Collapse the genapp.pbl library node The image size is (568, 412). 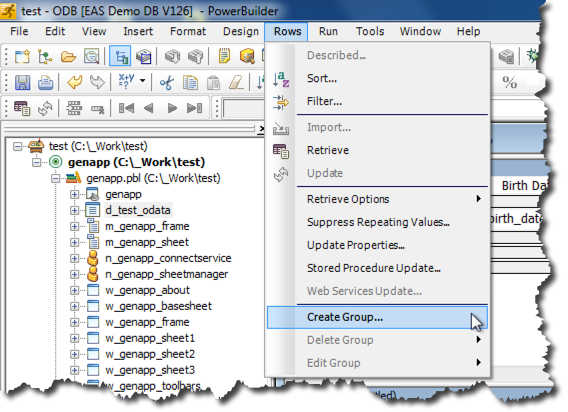pyautogui.click(x=55, y=178)
